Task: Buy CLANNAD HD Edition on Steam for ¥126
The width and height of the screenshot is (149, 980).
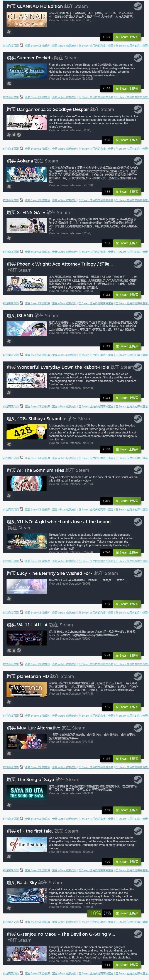Action: [127, 37]
